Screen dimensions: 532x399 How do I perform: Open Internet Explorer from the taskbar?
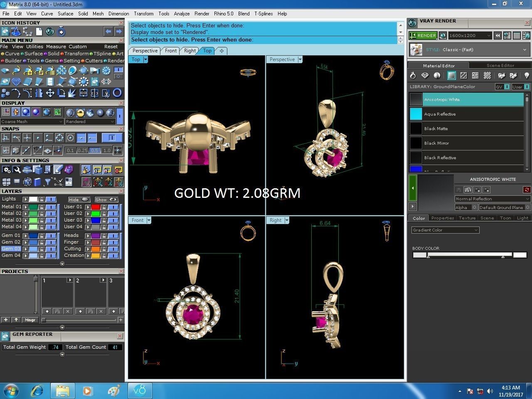(x=37, y=391)
